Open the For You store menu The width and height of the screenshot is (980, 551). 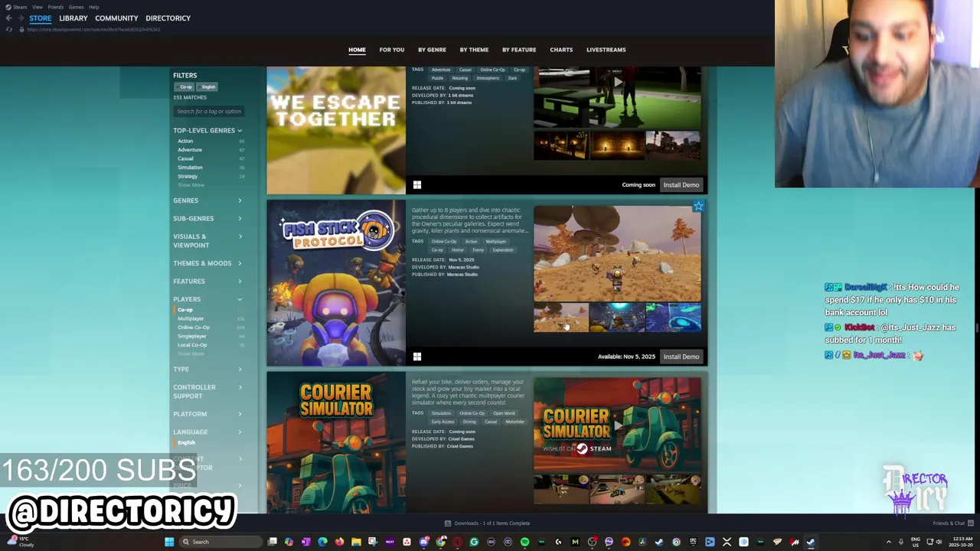click(392, 50)
